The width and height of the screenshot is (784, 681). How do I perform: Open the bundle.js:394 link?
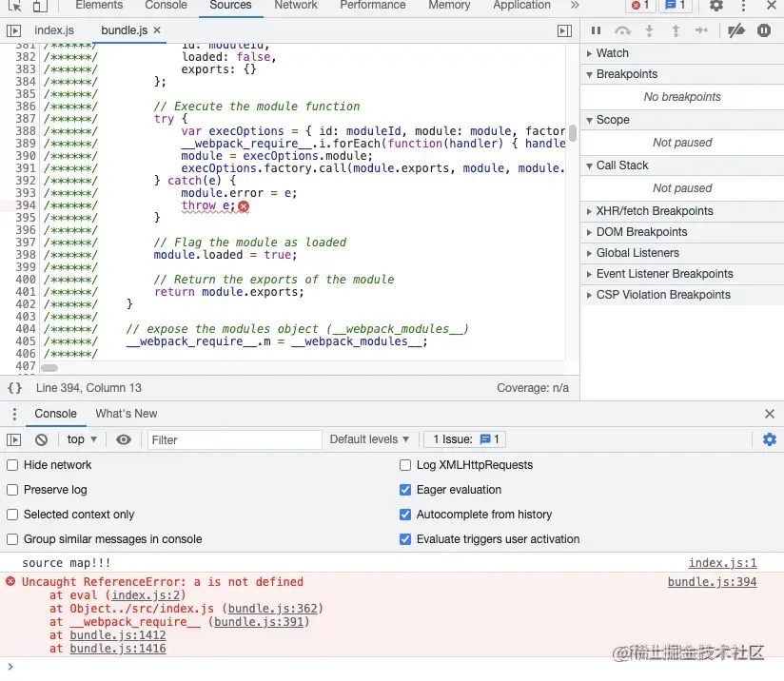click(712, 582)
